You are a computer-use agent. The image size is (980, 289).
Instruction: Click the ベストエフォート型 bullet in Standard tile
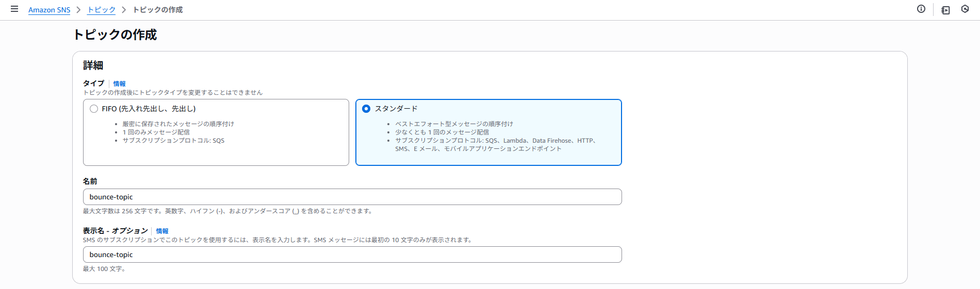tap(454, 124)
